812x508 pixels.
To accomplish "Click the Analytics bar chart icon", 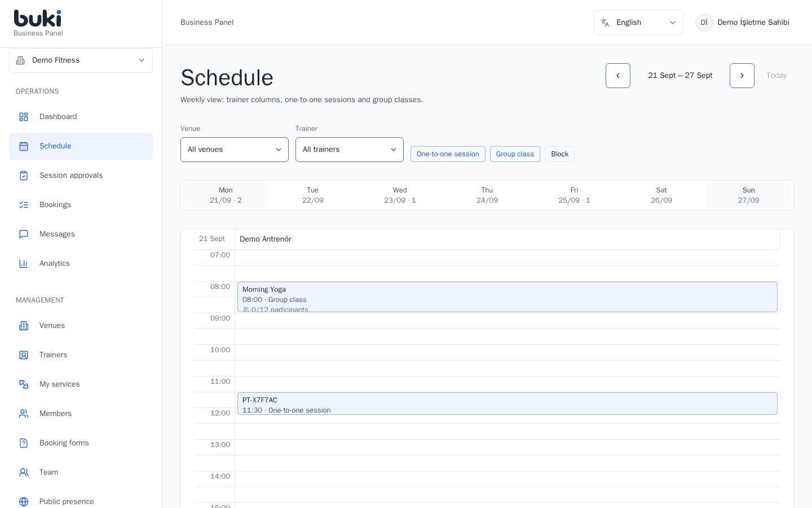I will coord(24,264).
